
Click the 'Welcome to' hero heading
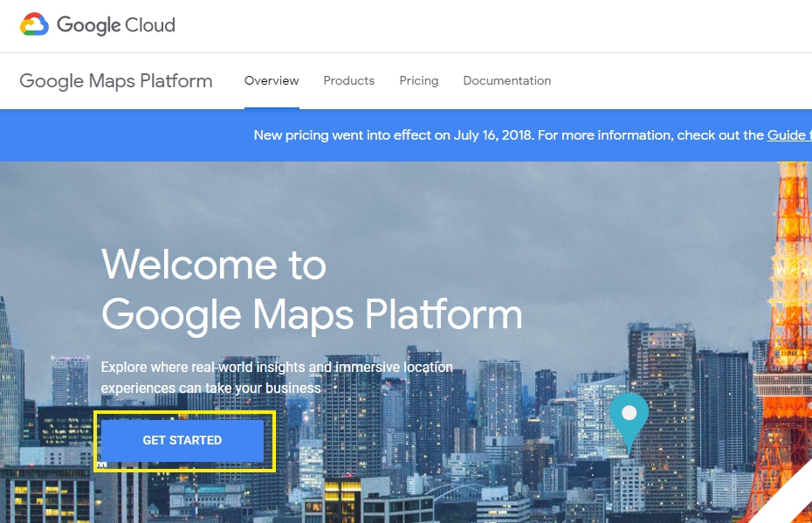(214, 265)
